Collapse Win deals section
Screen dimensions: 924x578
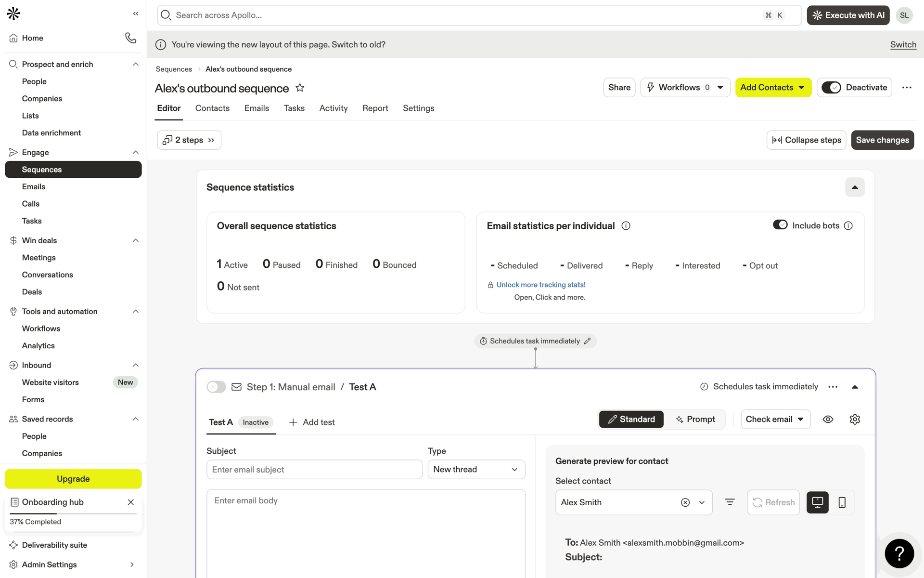pyautogui.click(x=136, y=240)
